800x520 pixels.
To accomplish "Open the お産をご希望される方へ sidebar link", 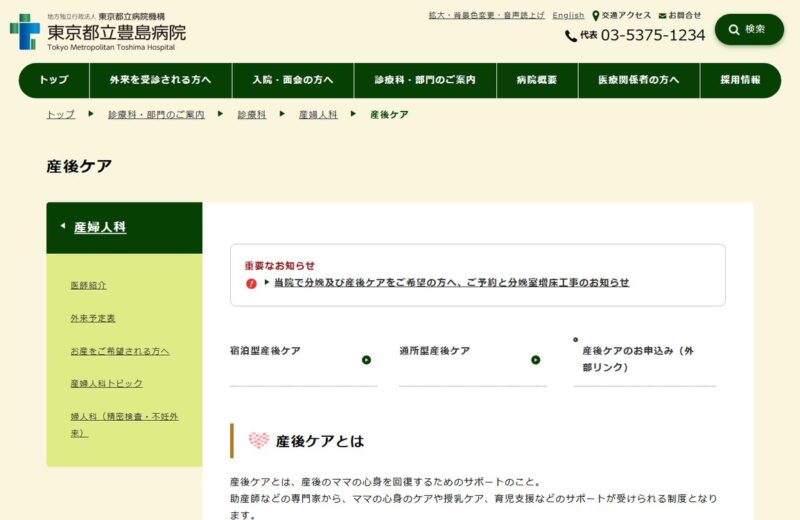I will click(x=120, y=351).
